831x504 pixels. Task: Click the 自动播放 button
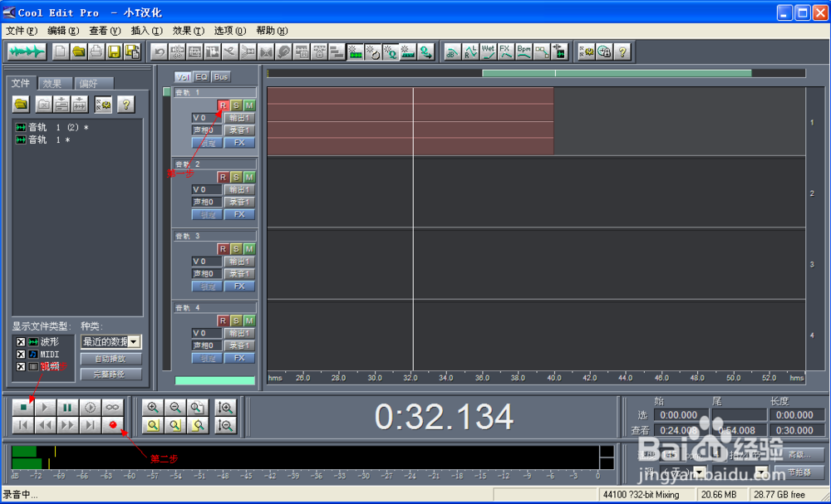(111, 359)
